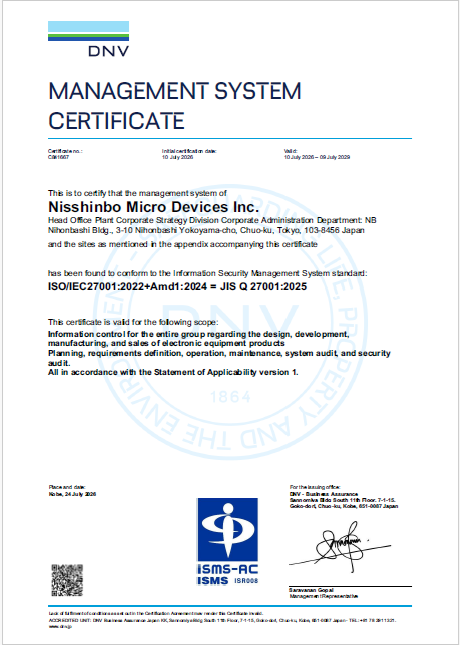Click the 'Nihonbashi Bldg., 3-10 Nihonbashi Yokoyama-cho' address line
This screenshot has height=645, width=460.
[x=206, y=230]
